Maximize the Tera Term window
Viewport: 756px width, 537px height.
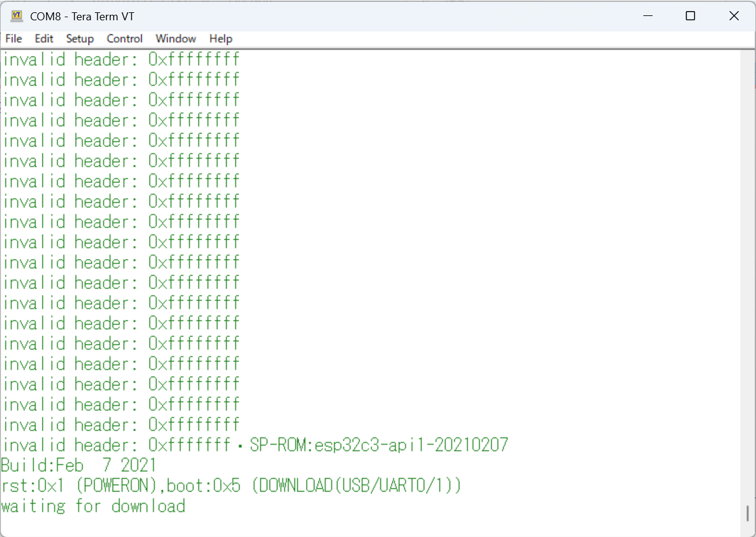[690, 16]
